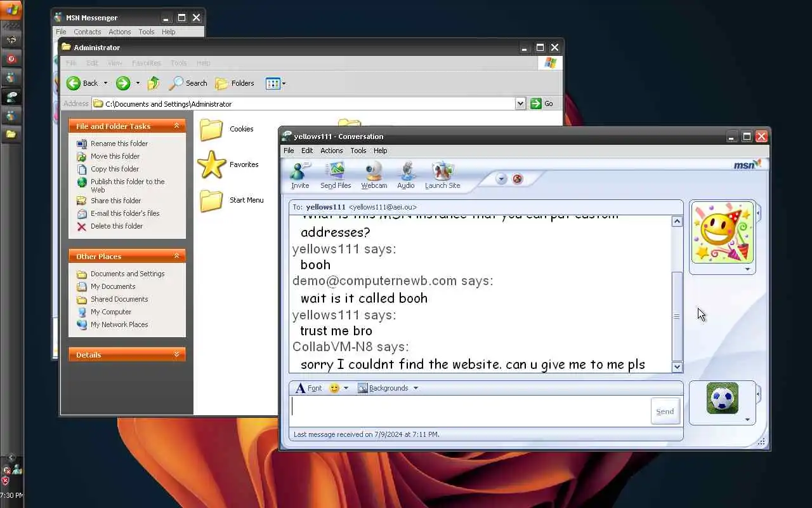812x508 pixels.
Task: Click the message input box
Action: point(470,411)
